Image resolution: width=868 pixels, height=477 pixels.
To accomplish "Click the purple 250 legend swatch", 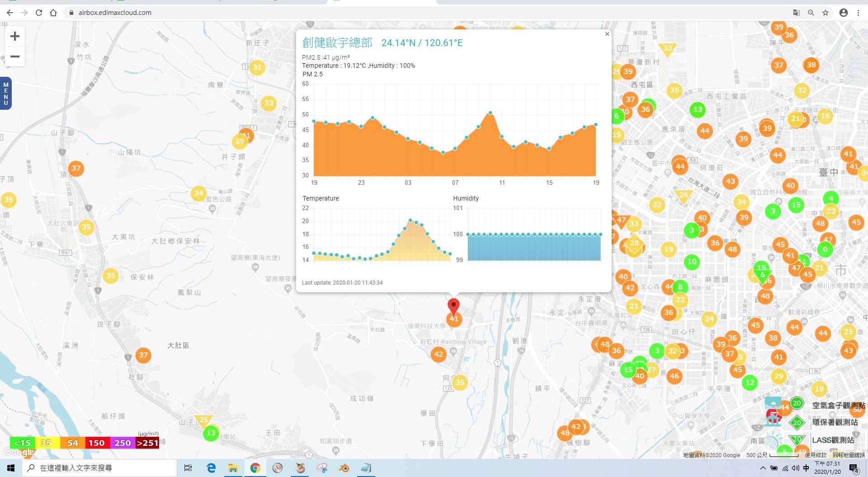I will tap(122, 443).
